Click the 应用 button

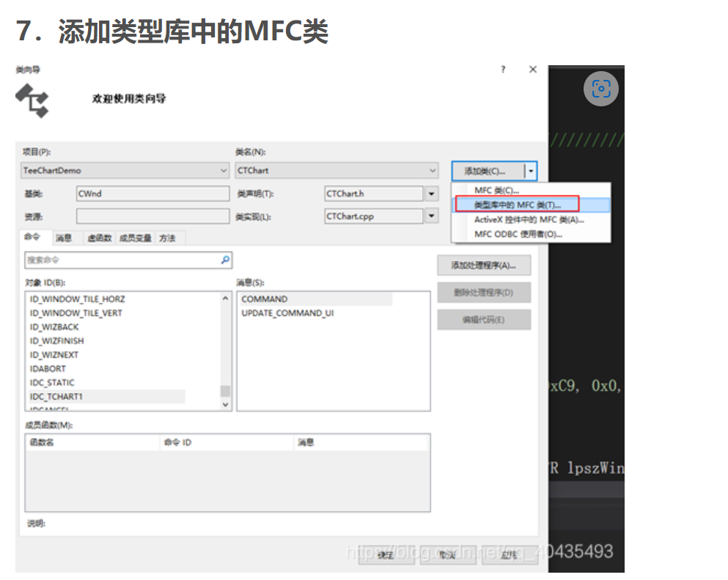click(510, 555)
